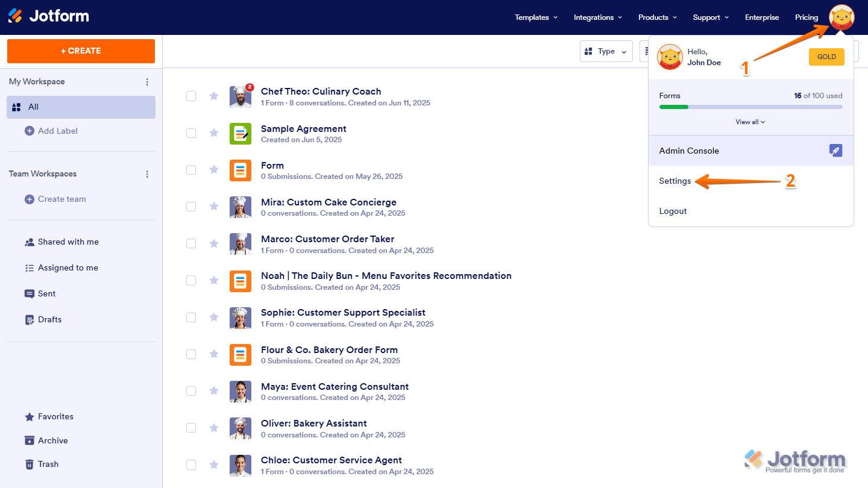Click the Archive icon in sidebar

29,440
